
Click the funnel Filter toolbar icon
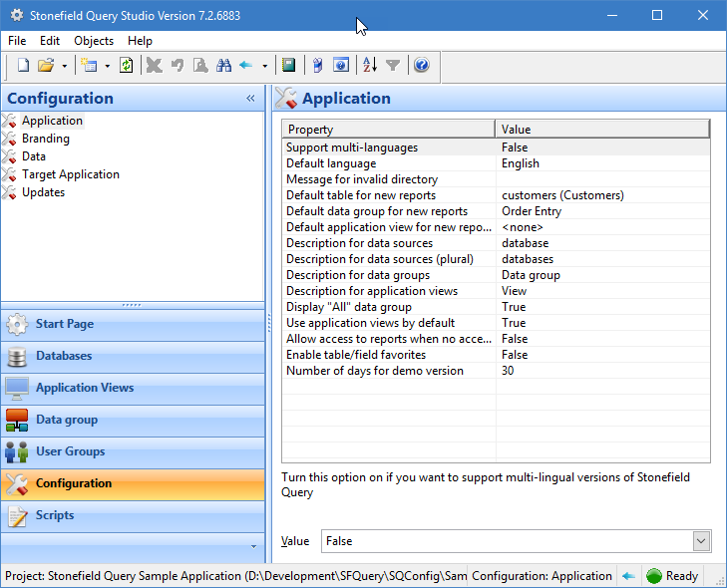click(x=393, y=66)
